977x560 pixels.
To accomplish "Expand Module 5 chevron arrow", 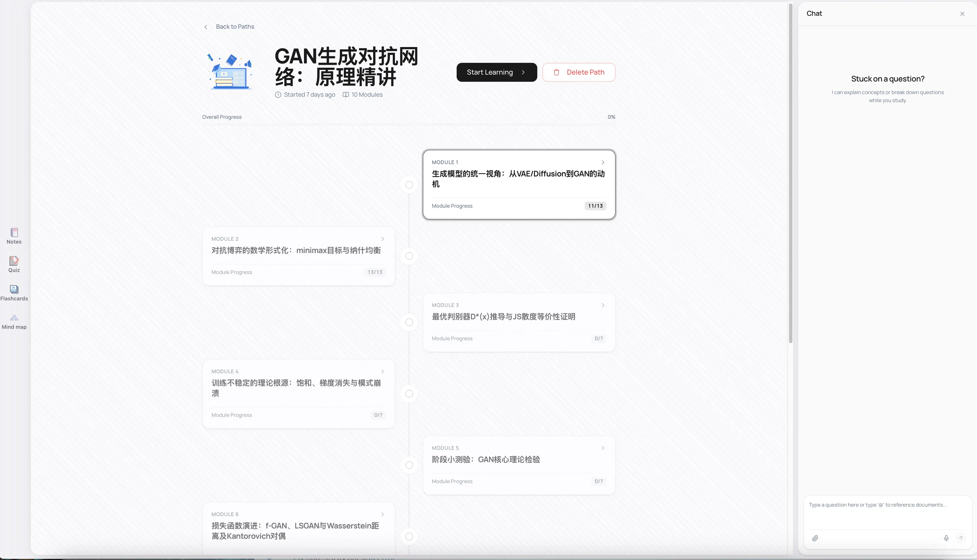I will point(603,448).
